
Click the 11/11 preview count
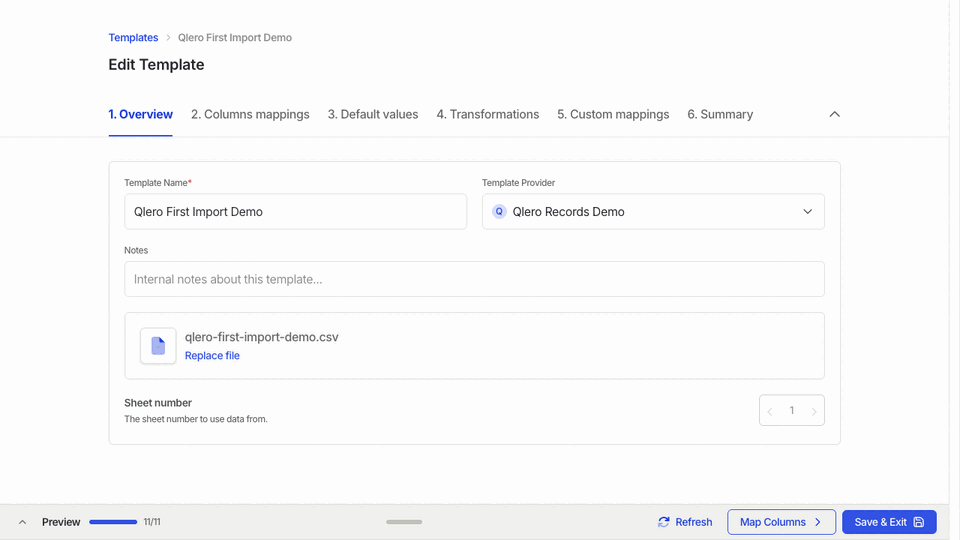point(152,522)
